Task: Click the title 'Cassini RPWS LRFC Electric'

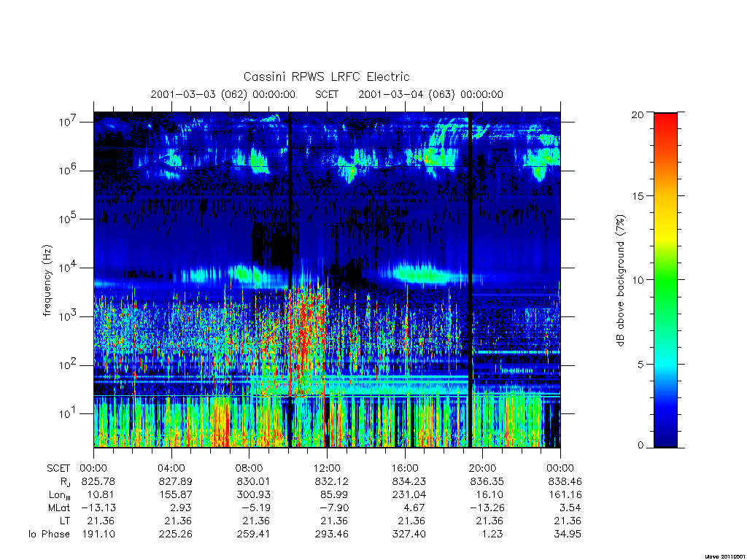Action: pyautogui.click(x=326, y=77)
